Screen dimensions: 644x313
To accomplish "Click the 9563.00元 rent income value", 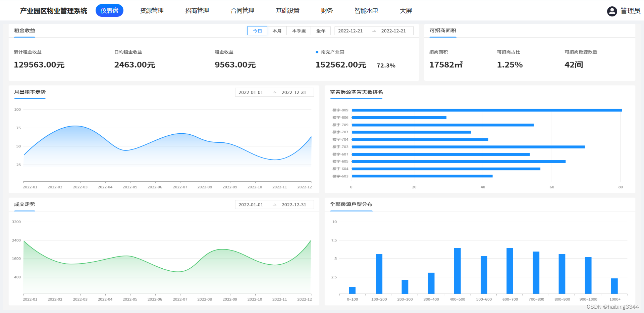I will 235,65.
